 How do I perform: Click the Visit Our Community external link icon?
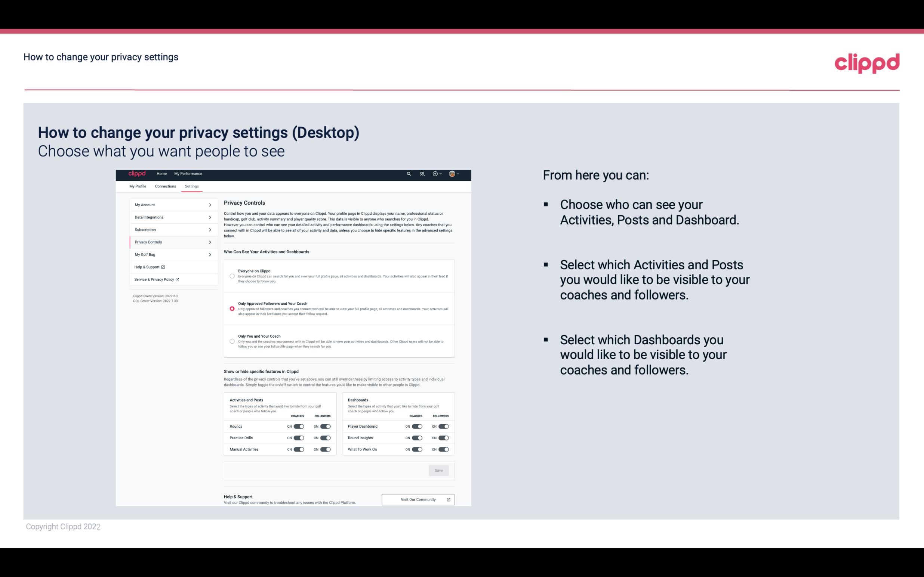(449, 499)
